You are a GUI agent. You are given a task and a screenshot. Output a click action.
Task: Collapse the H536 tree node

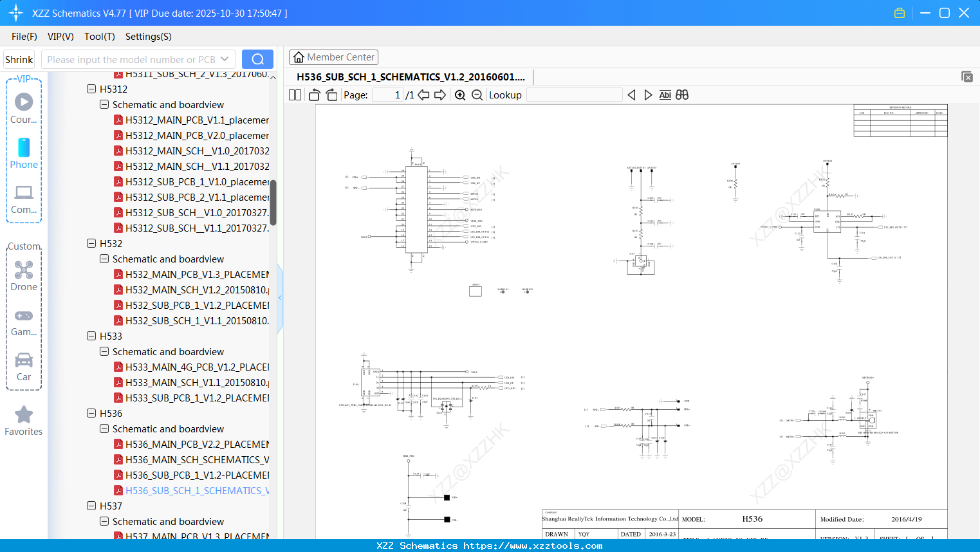[91, 413]
